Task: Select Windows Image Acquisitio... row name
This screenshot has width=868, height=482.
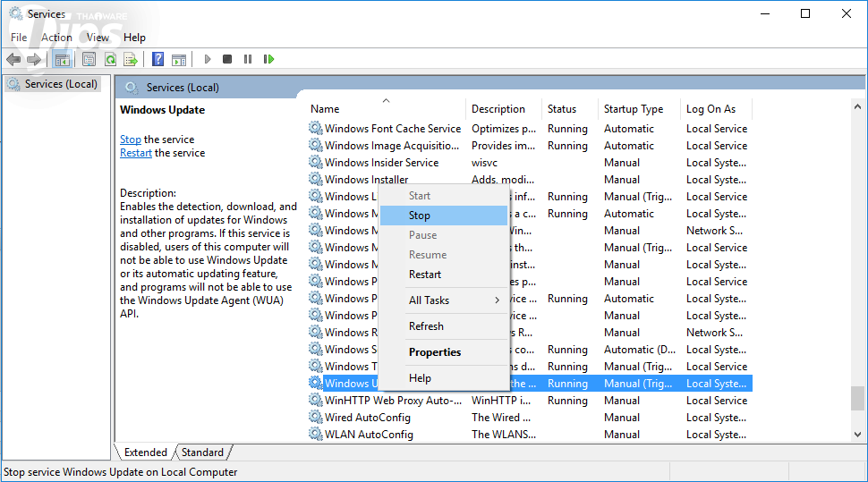Action: click(392, 146)
